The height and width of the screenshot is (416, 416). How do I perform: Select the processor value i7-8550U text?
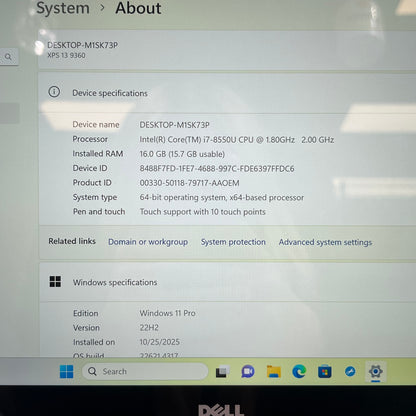[237, 140]
